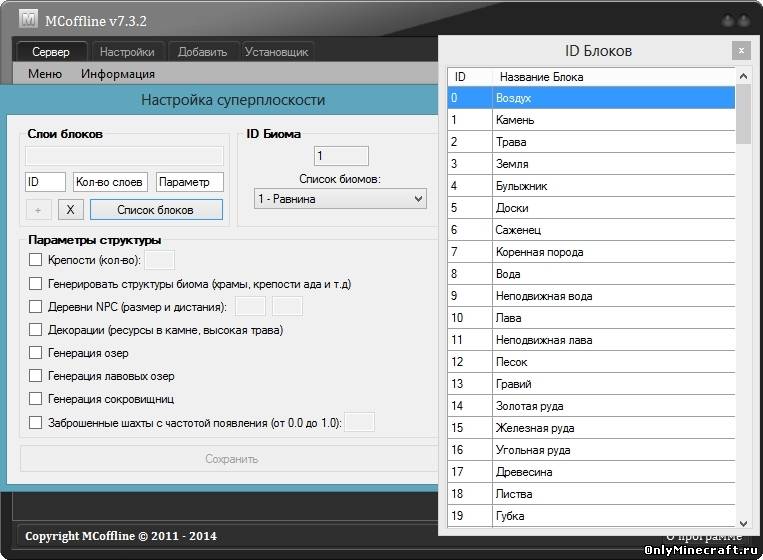Check the Генерация сокровищниц option

(36, 399)
